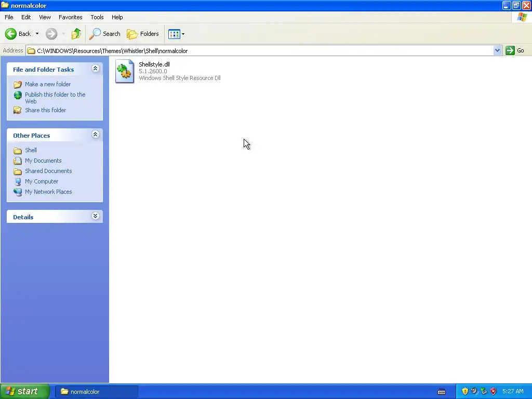
Task: Select the Shellstyle.dll file icon
Action: (x=125, y=71)
